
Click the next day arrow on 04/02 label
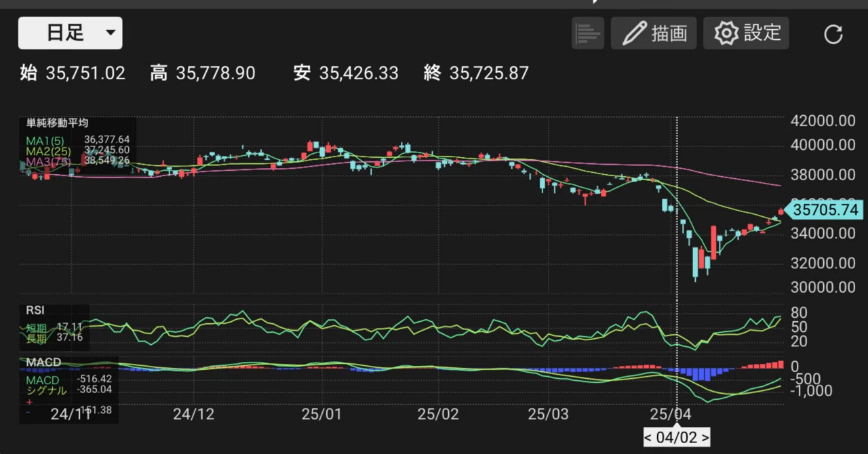tap(705, 438)
